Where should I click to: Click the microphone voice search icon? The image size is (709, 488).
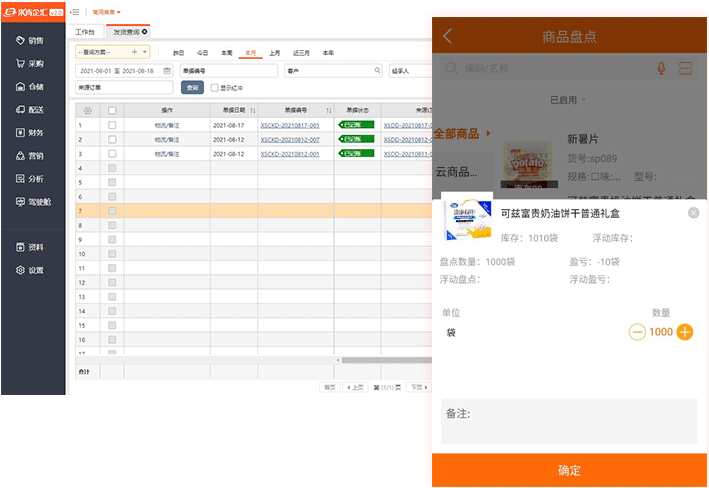[x=661, y=68]
